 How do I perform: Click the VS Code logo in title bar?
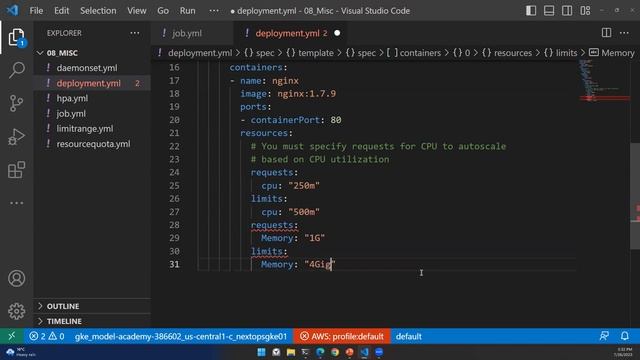(x=12, y=10)
